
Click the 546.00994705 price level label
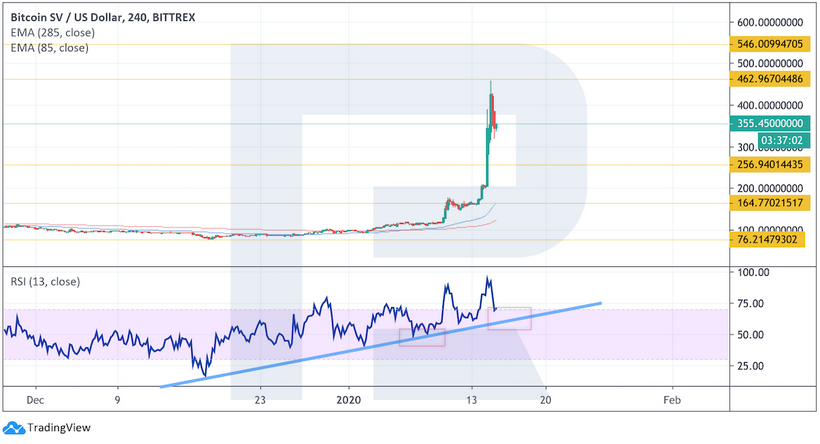[x=769, y=45]
